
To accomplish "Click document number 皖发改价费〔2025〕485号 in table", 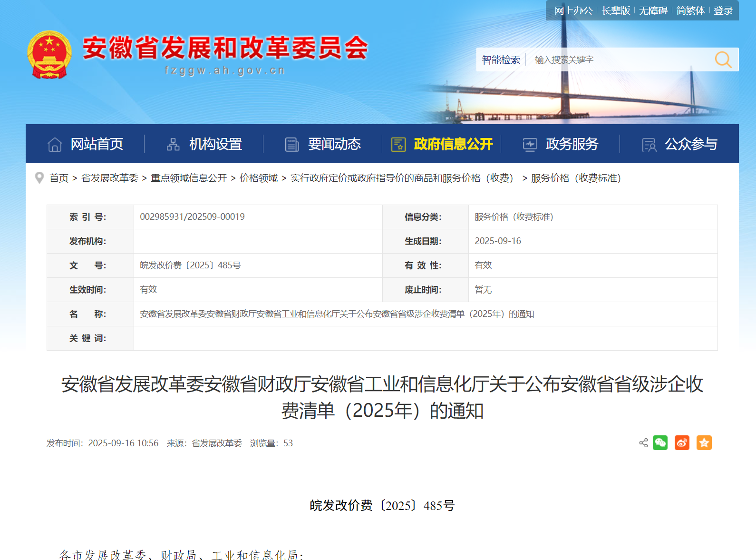I will coord(190,265).
